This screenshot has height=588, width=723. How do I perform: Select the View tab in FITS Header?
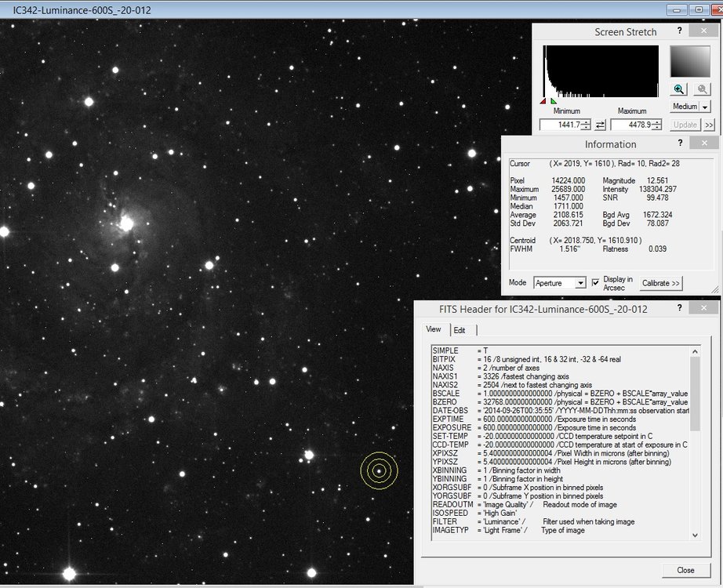[x=434, y=330]
